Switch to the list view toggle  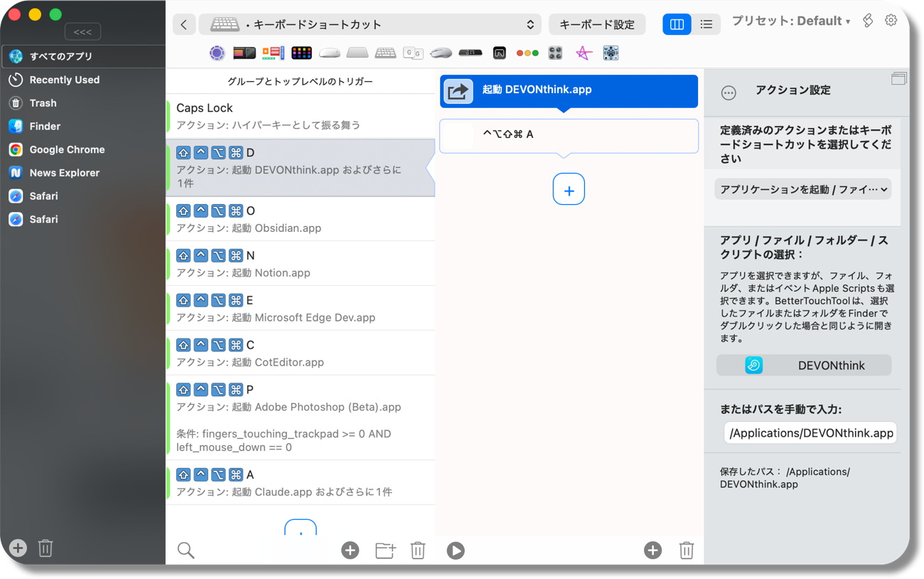point(706,23)
